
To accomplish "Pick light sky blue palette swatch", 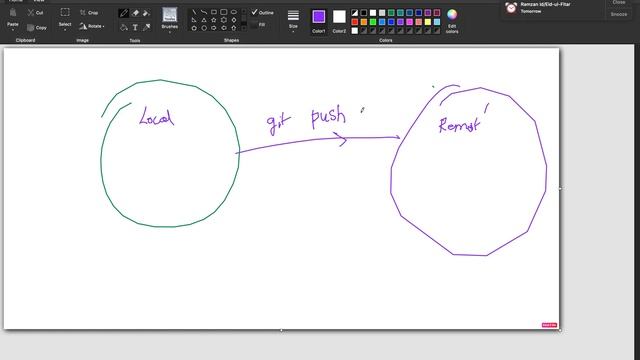I will [437, 22].
